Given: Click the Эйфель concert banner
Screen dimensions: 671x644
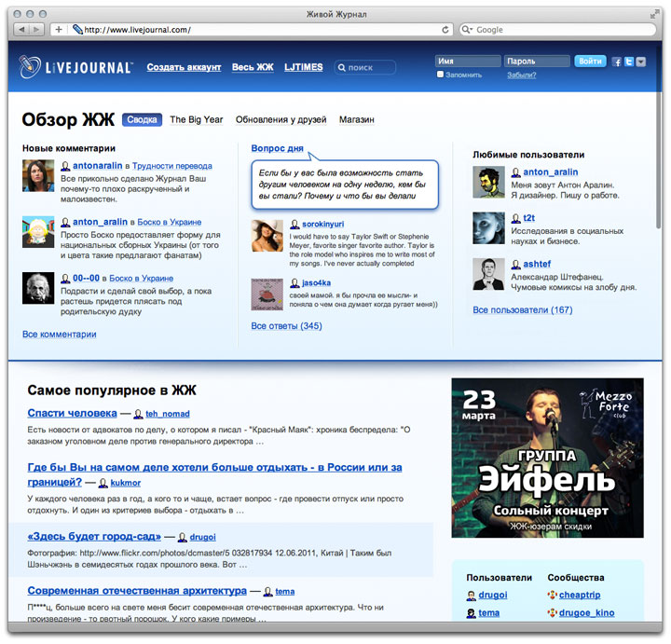Looking at the screenshot, I should (547, 458).
